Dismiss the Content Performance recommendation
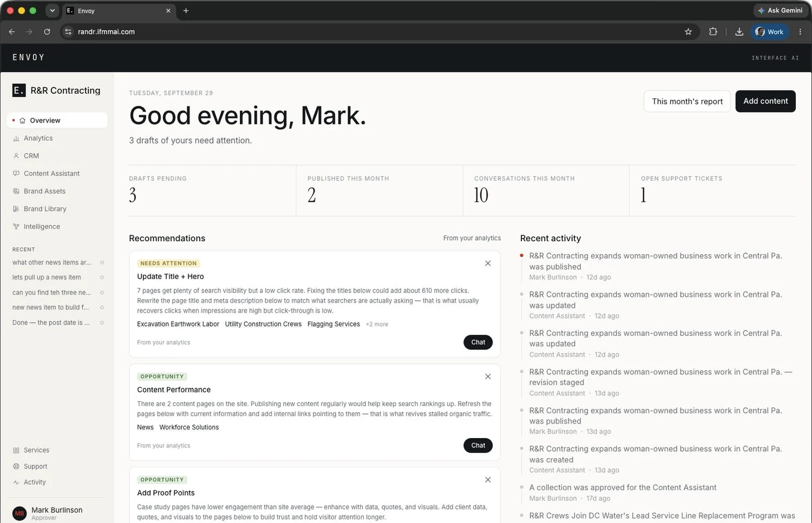This screenshot has height=523, width=812. coord(488,376)
